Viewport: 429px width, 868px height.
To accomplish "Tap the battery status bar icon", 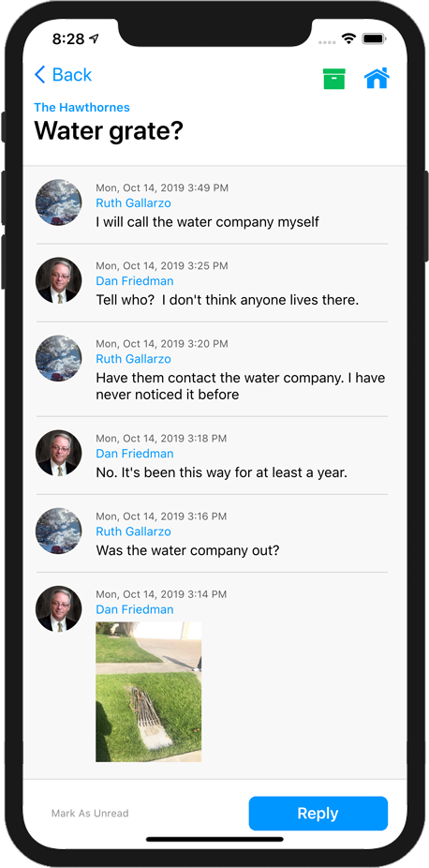I will (374, 38).
